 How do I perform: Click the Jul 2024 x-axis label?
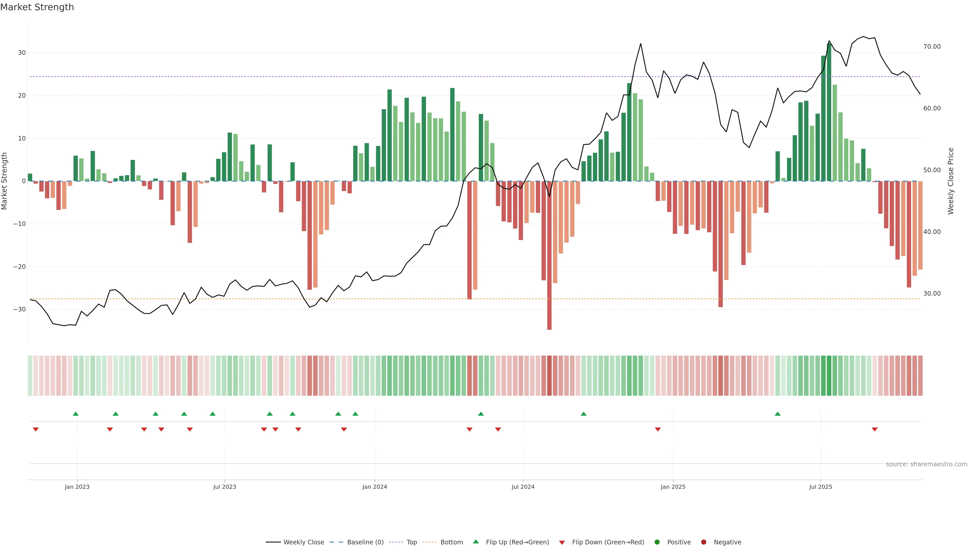click(523, 487)
